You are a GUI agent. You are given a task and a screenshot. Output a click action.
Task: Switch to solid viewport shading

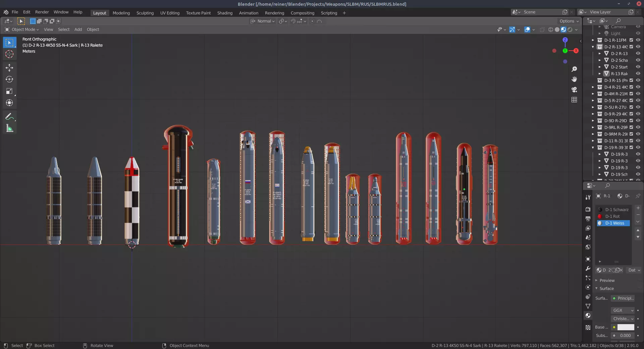coord(557,30)
